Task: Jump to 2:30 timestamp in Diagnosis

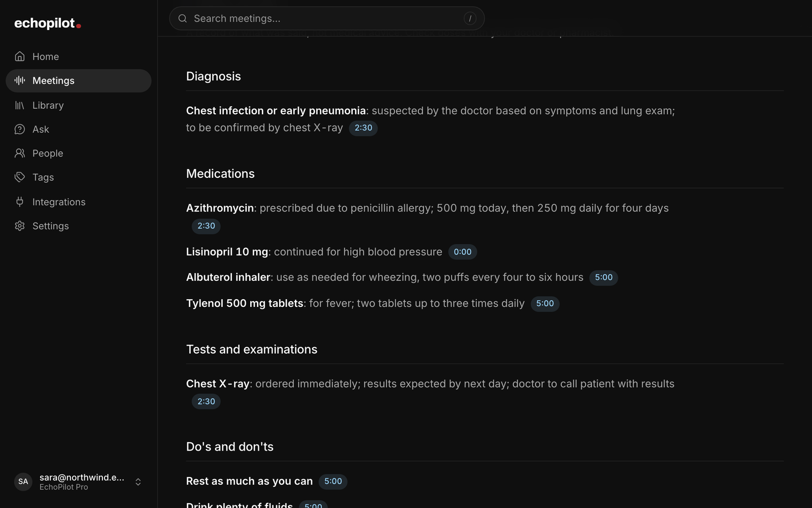Action: tap(363, 128)
